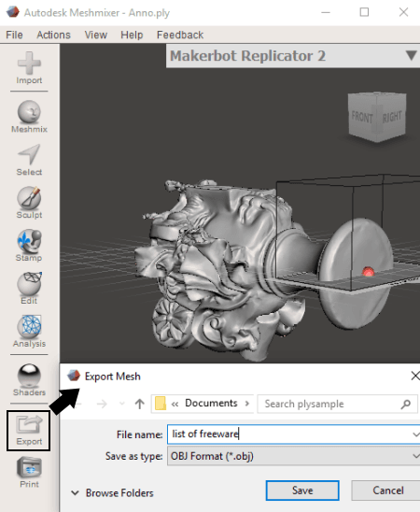Open the recent locations dropdown chevron
Screen dimensions: 420x512
click(122, 404)
